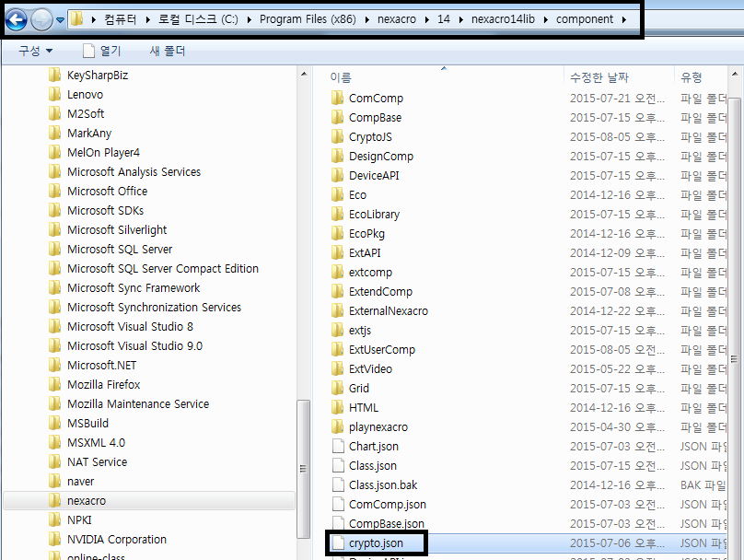Select the naver folder in tree
744x560 pixels.
(81, 481)
